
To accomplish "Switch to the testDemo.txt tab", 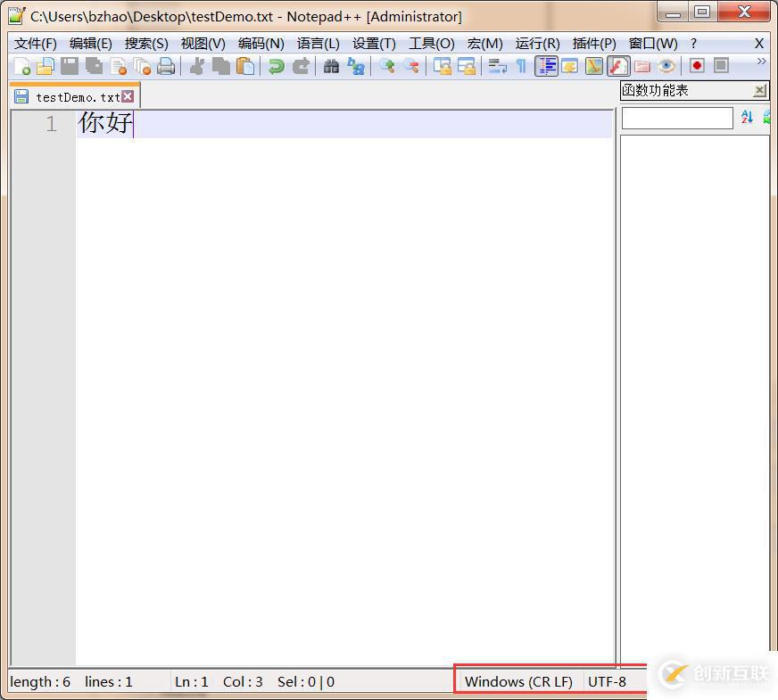I will point(71,95).
